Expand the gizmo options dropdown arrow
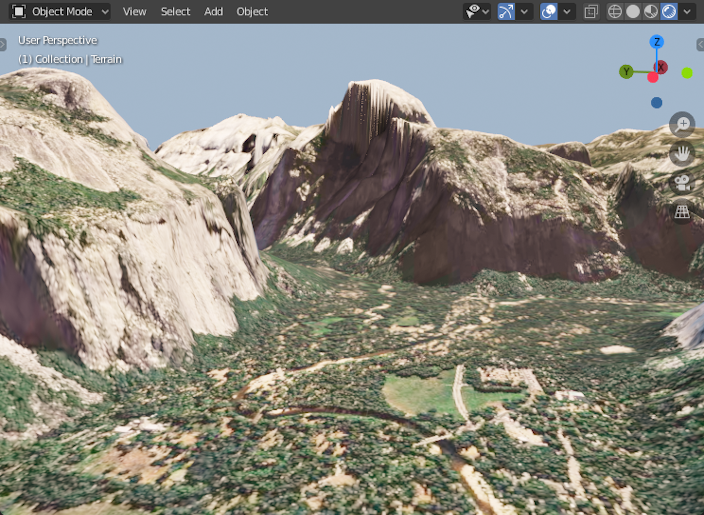This screenshot has width=704, height=515. (x=524, y=12)
